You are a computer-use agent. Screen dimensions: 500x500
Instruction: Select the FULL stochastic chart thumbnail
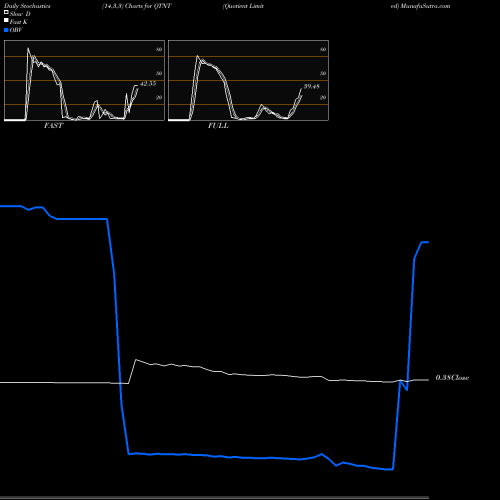coord(248,80)
